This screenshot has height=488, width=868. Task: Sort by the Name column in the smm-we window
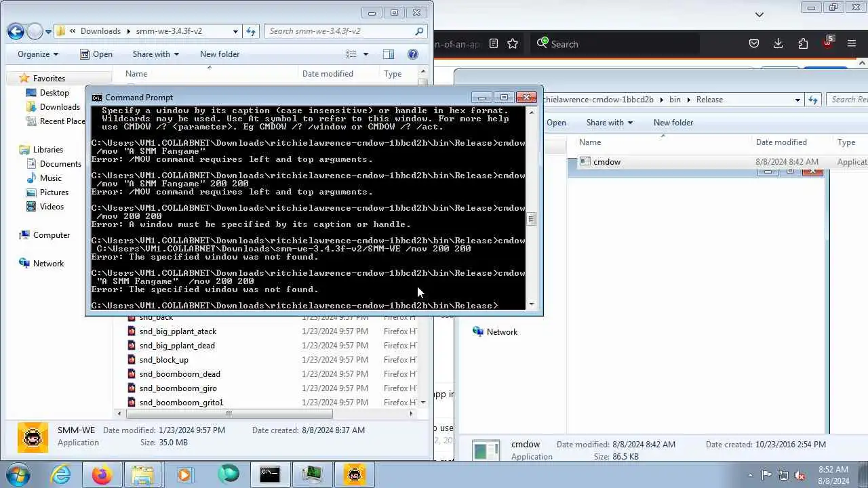coord(136,74)
